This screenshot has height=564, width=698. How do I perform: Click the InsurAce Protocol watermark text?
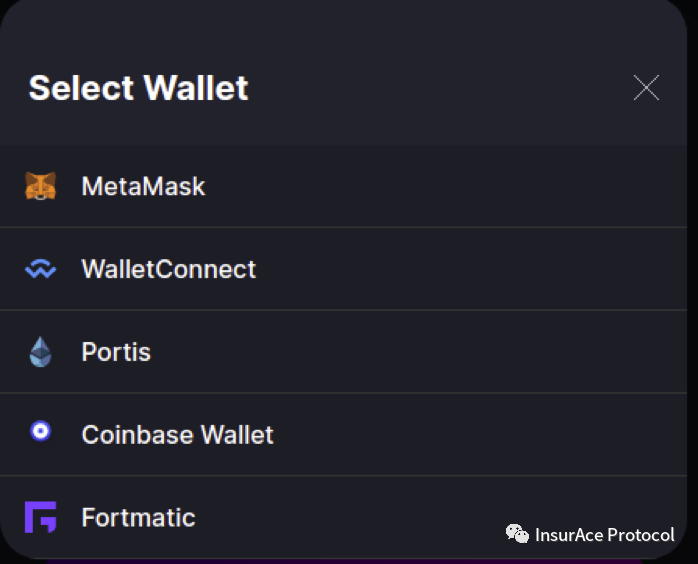pyautogui.click(x=605, y=535)
